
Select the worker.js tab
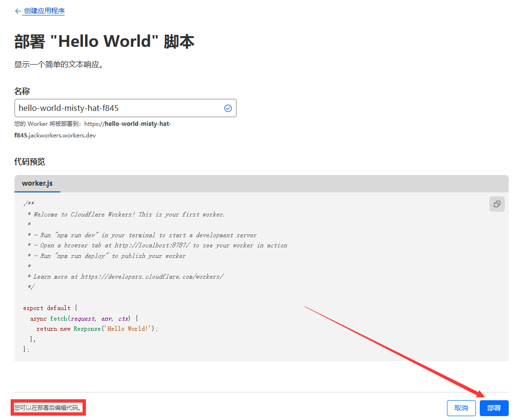[x=37, y=184]
